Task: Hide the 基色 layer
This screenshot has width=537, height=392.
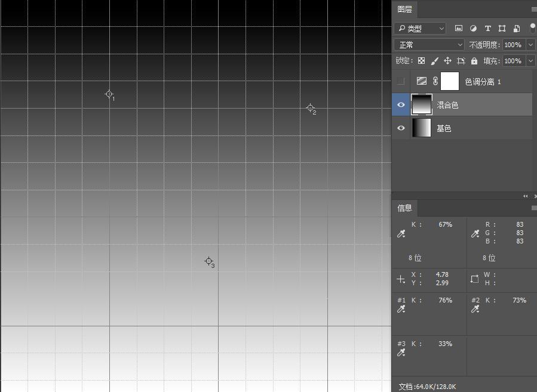Action: pyautogui.click(x=401, y=128)
